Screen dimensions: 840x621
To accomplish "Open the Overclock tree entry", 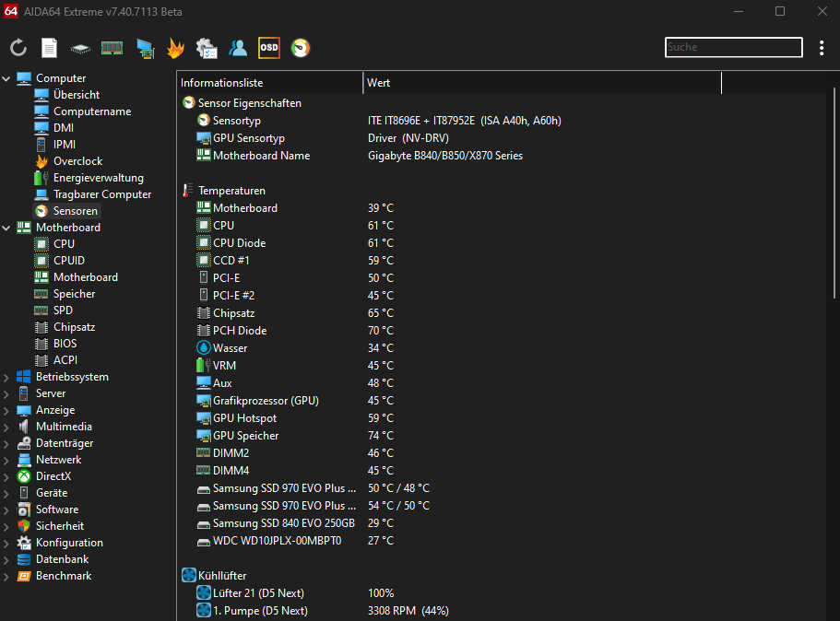I will click(x=68, y=161).
